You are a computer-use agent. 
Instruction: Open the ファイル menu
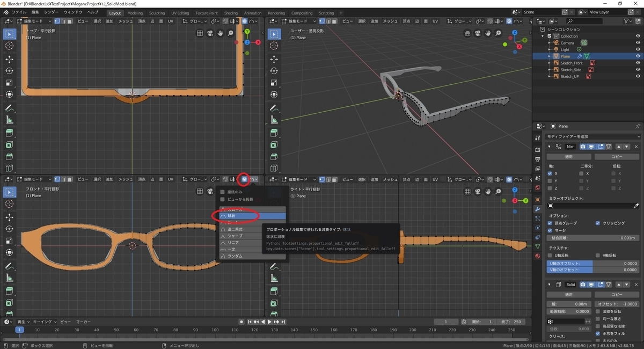(x=19, y=12)
